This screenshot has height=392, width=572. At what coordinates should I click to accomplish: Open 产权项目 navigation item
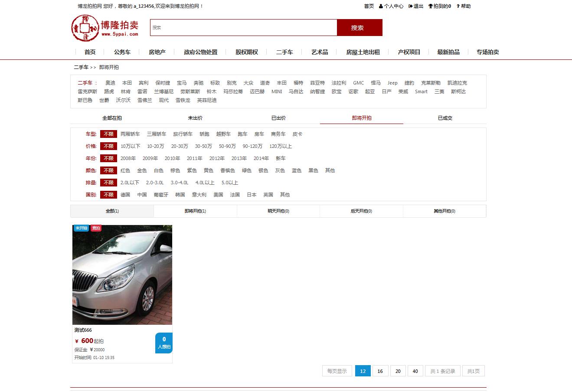(x=409, y=52)
